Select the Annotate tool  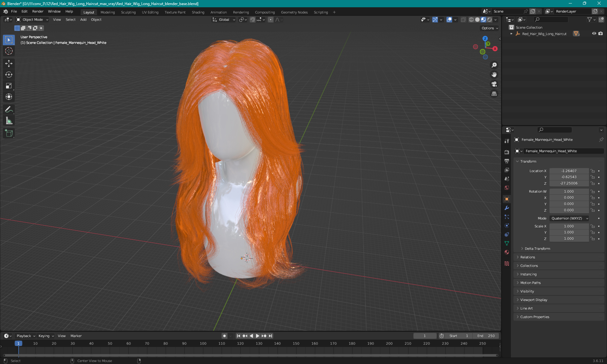pyautogui.click(x=9, y=110)
